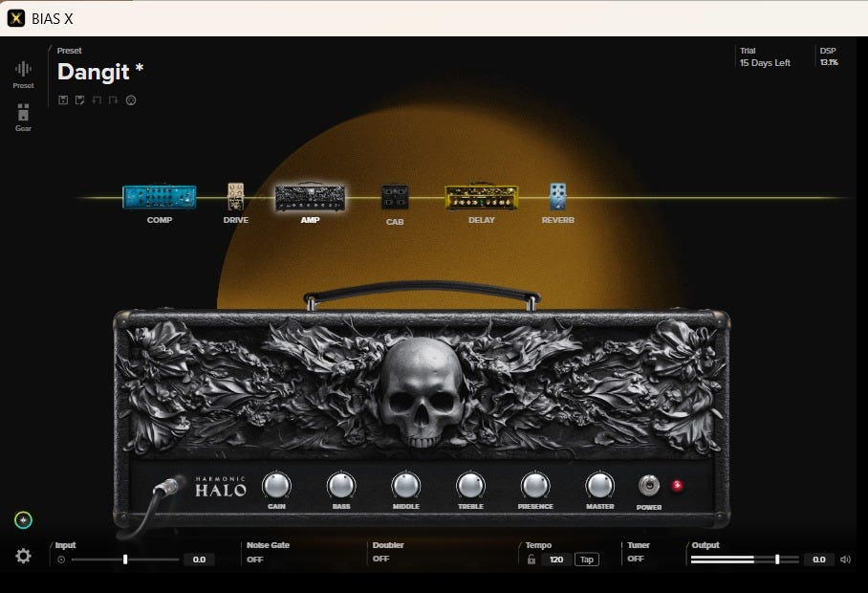Click the Input level slider handle
868x593 pixels.
pos(125,560)
